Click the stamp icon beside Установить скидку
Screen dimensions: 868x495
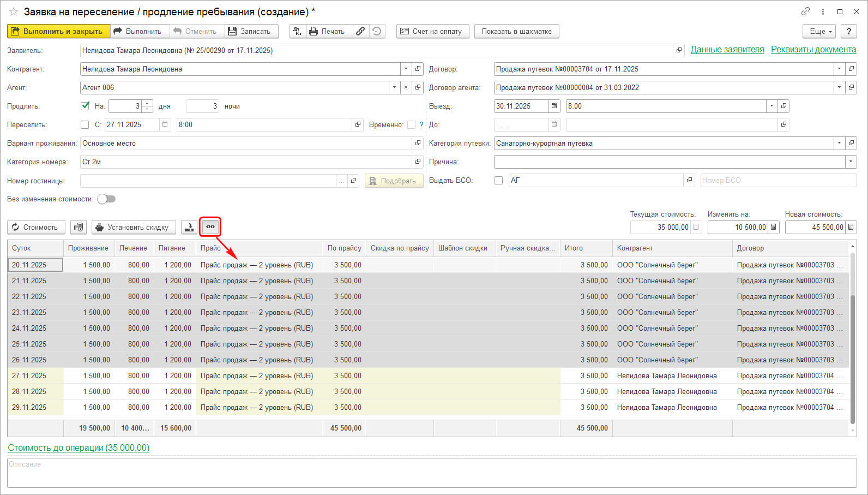[189, 227]
